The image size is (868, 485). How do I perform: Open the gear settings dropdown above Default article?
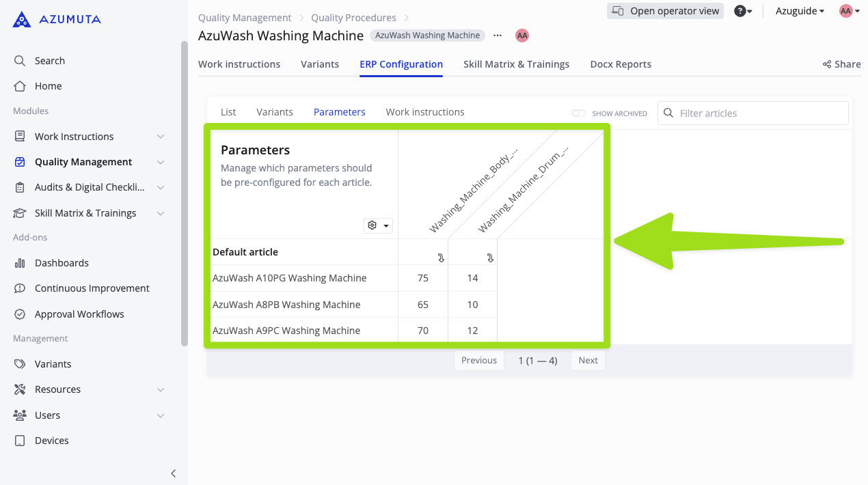tap(378, 225)
